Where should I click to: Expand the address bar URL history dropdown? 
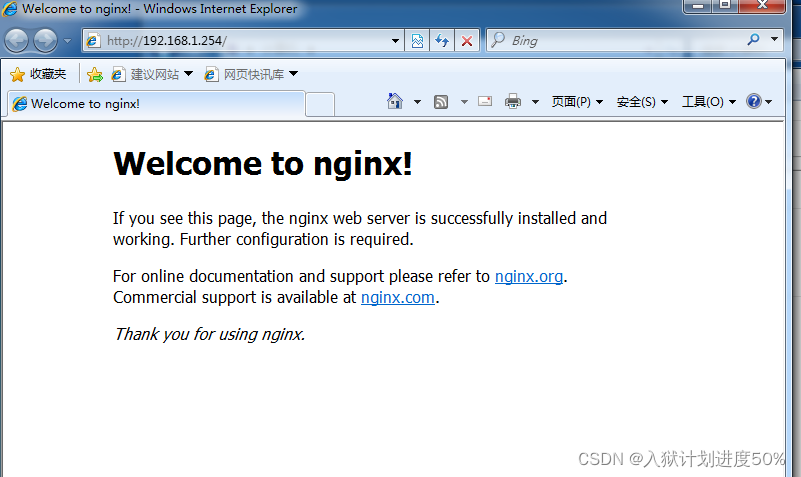pyautogui.click(x=395, y=40)
